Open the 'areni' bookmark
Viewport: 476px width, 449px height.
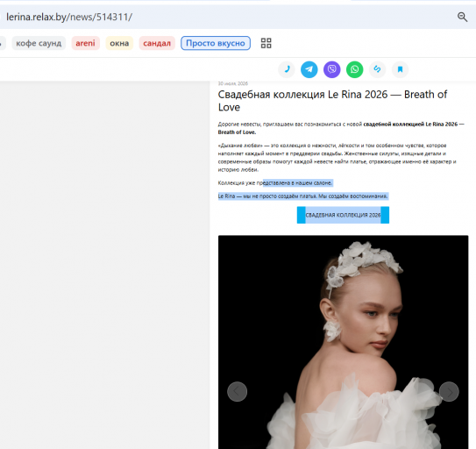click(x=85, y=43)
